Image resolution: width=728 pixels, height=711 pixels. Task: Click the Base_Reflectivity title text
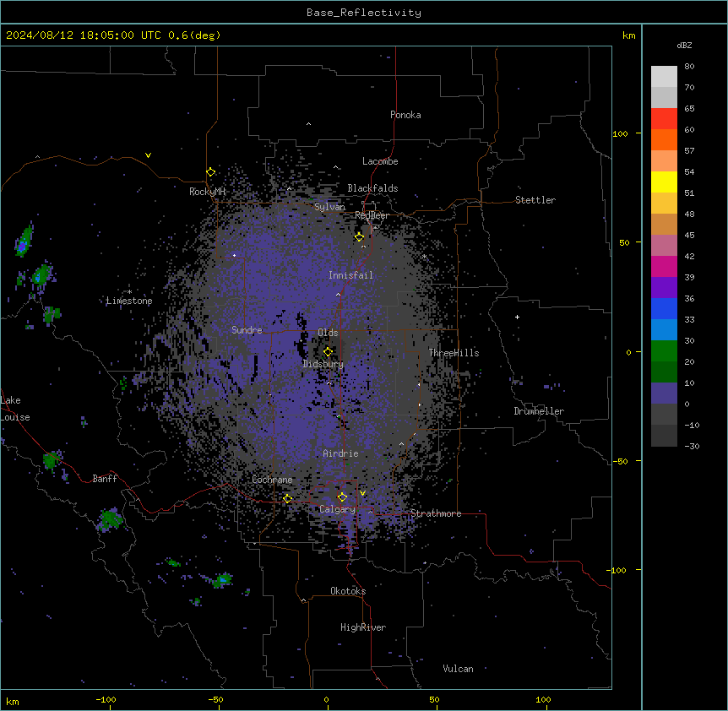coord(364,13)
